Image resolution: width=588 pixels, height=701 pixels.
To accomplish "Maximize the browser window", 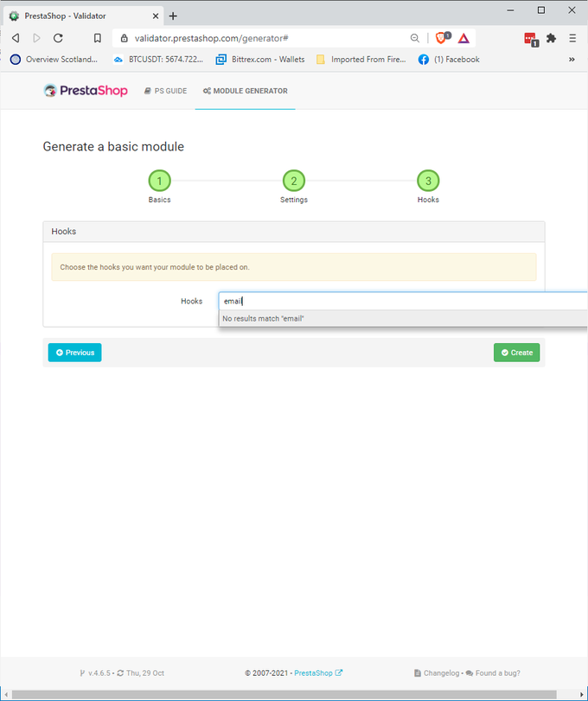I will 541,10.
